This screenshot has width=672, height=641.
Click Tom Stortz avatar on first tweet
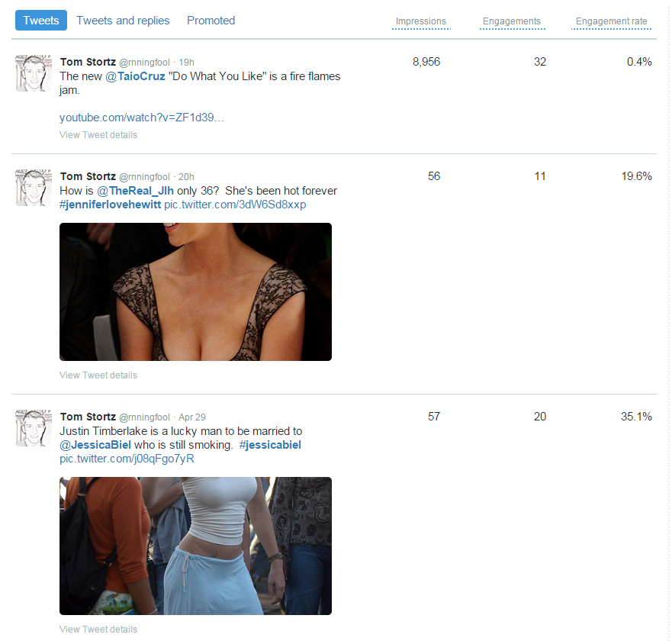coord(34,73)
